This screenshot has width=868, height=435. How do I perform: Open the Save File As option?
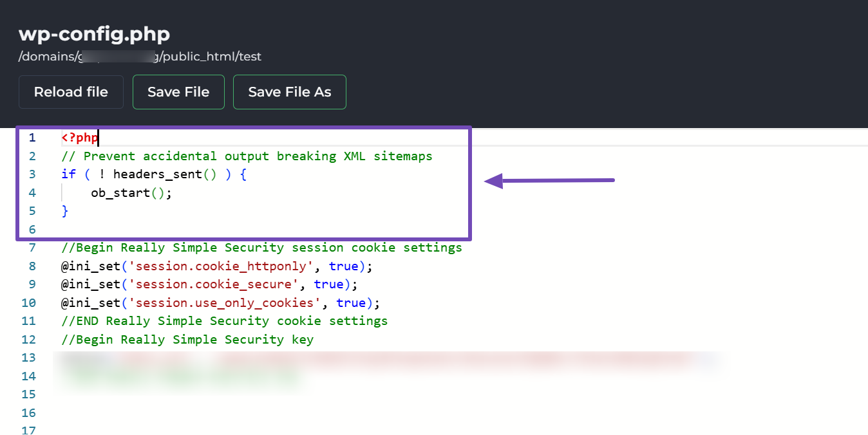[289, 92]
